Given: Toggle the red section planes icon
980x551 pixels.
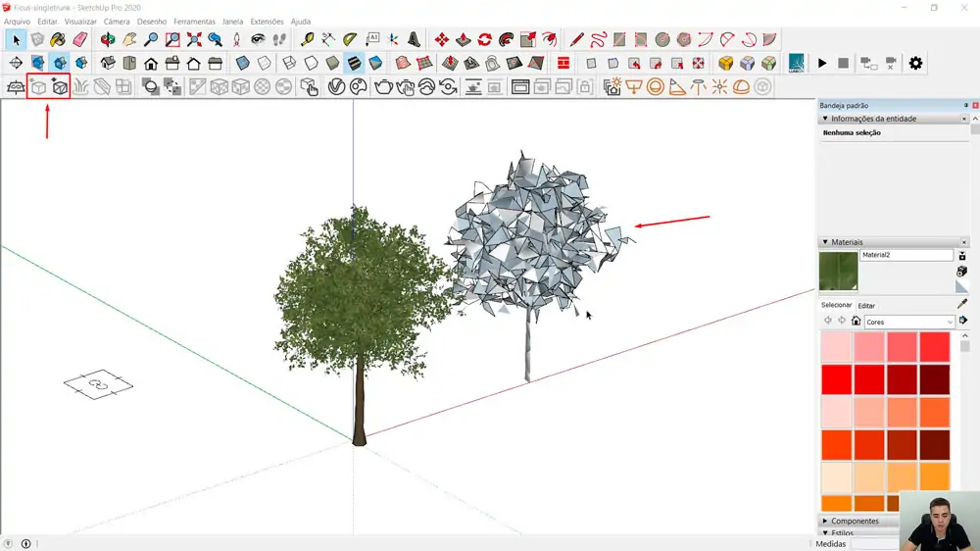Looking at the screenshot, I should tap(563, 63).
